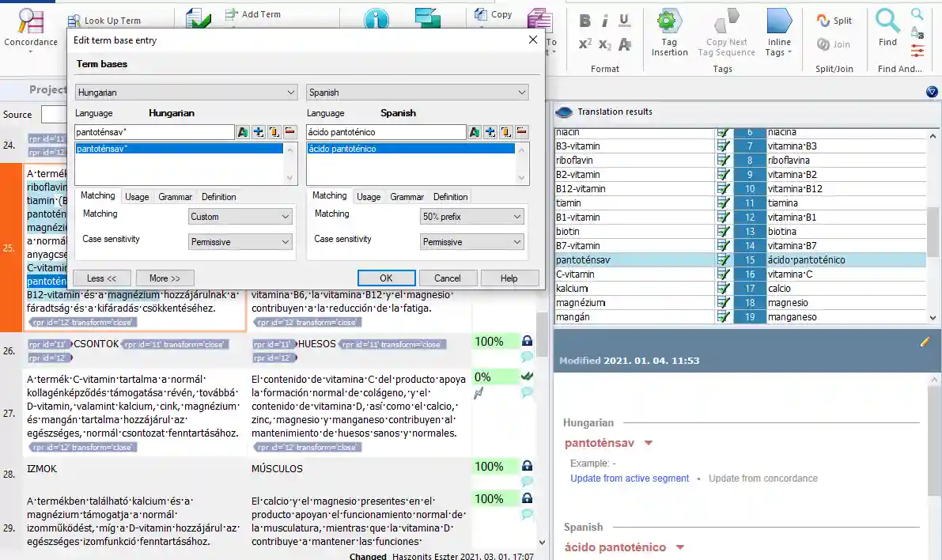Screen dimensions: 942x560
Task: Open the Spanish 50% prefix matching dropdown
Action: (x=472, y=217)
